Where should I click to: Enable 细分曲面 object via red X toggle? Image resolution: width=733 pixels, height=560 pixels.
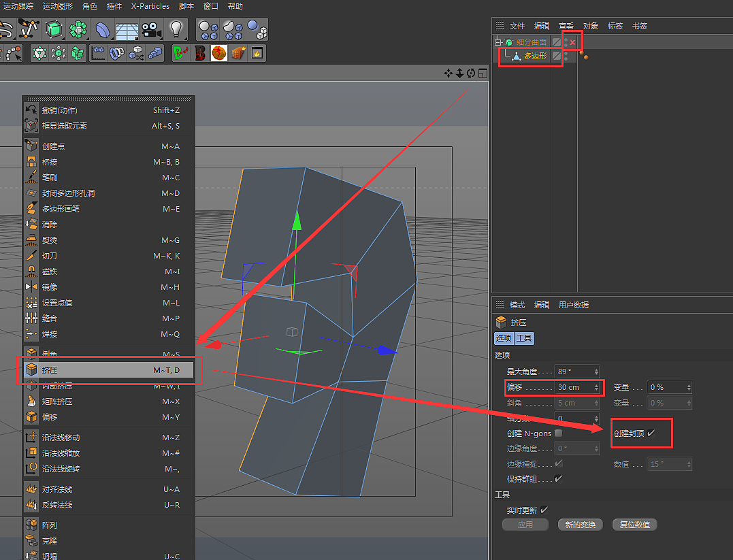(572, 42)
